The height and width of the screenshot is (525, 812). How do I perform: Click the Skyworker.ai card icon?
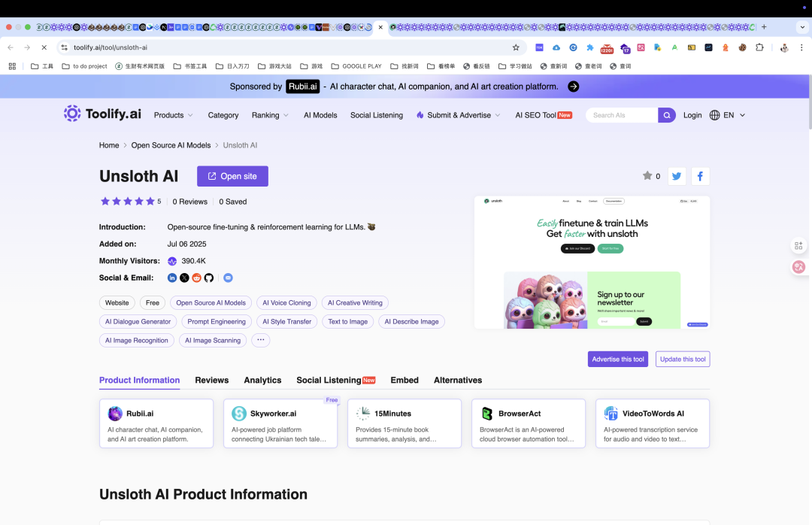point(239,414)
